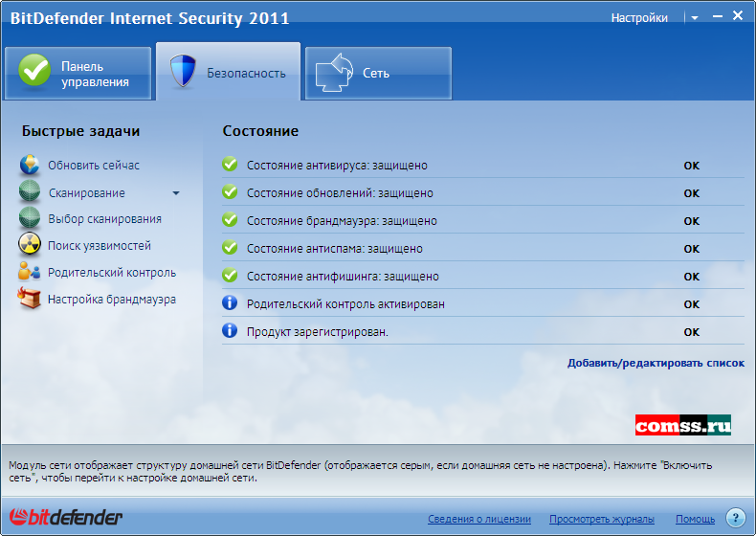Viewport: 756px width, 536px height.
Task: Click the green radar icon beside Сканирование
Action: coord(30,191)
